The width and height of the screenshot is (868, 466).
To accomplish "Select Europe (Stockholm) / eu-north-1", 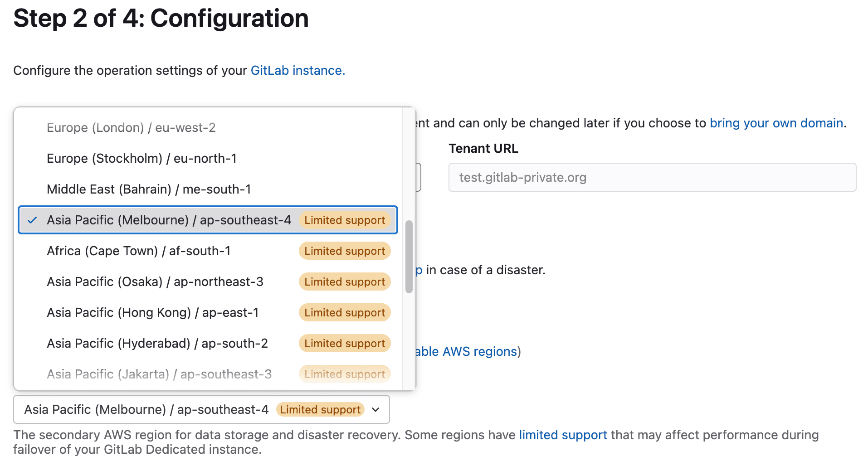I will coord(208,159).
